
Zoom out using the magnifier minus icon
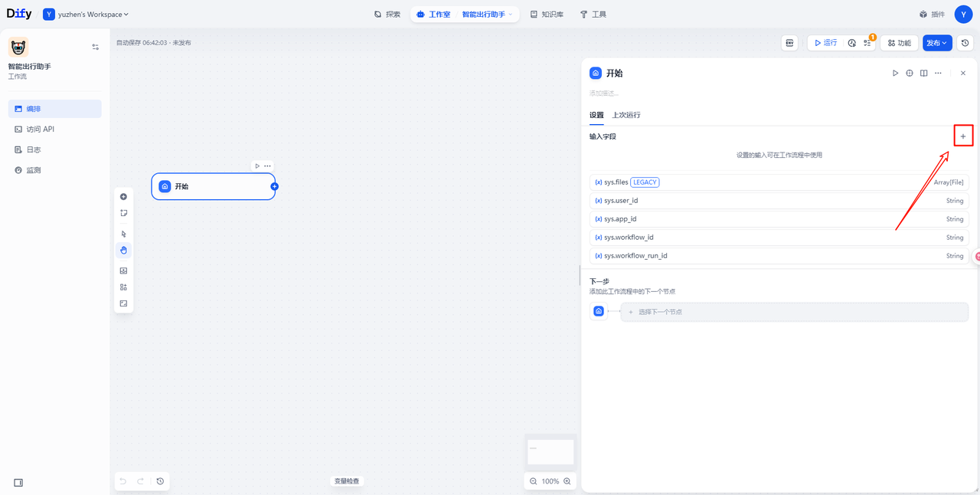tap(534, 481)
